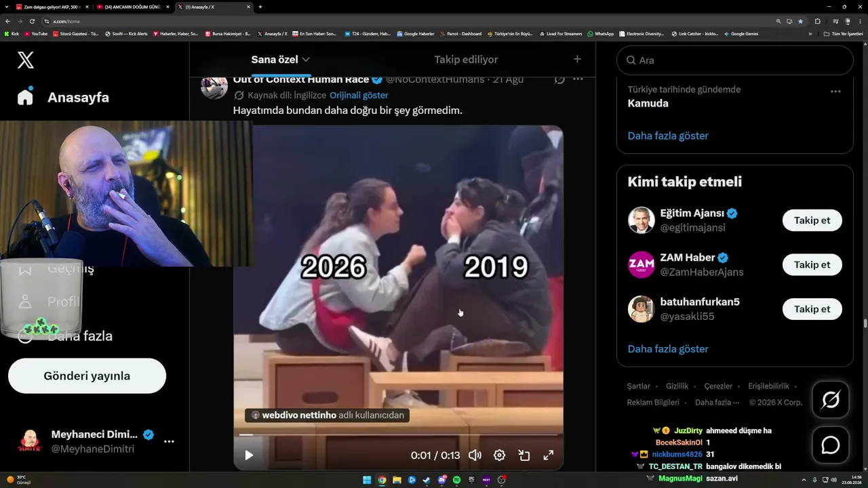Open more options for Kamuda trend
This screenshot has height=488, width=868.
pos(835,91)
